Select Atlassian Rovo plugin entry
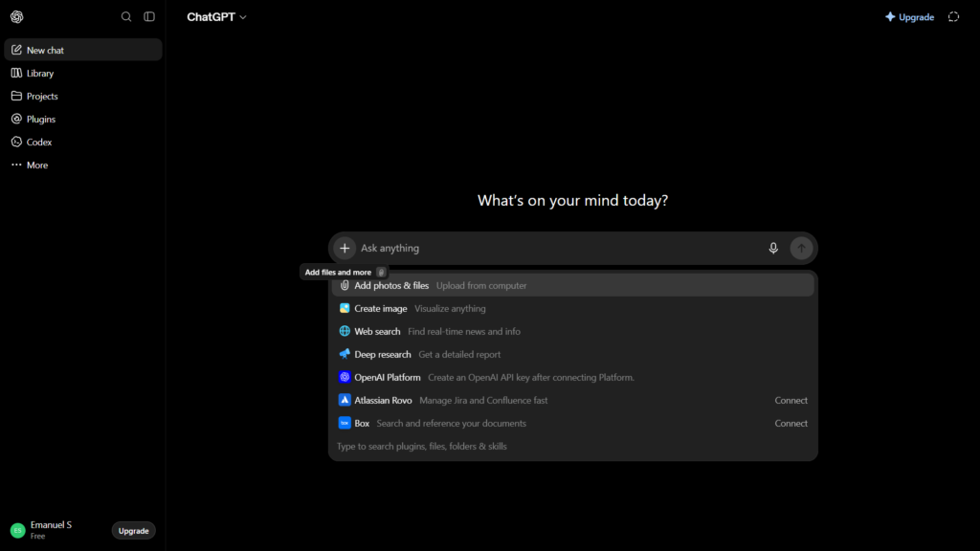The height and width of the screenshot is (551, 980). coord(573,401)
